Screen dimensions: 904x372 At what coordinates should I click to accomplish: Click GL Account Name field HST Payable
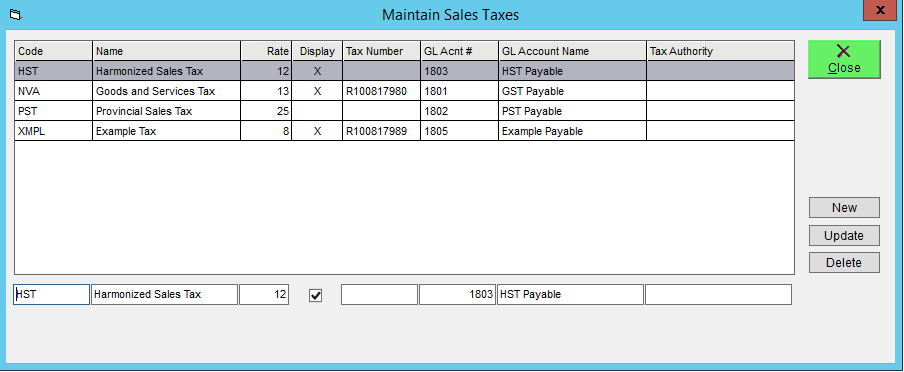570,294
